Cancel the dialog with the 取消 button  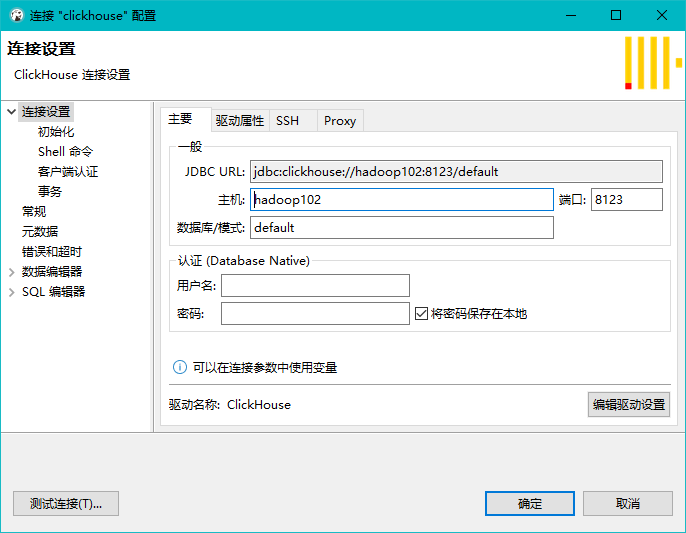pyautogui.click(x=628, y=504)
